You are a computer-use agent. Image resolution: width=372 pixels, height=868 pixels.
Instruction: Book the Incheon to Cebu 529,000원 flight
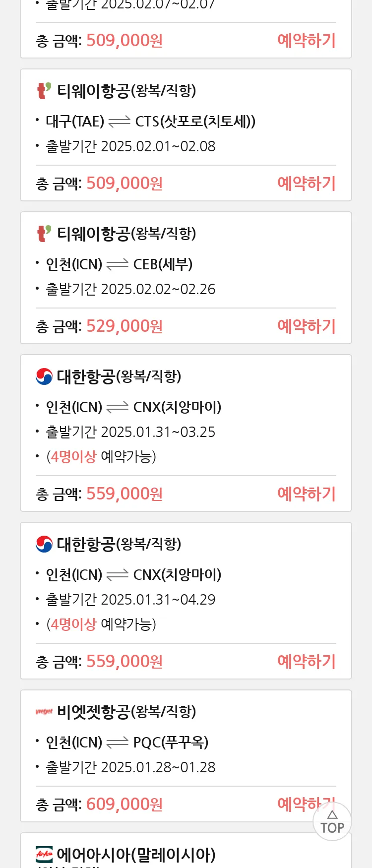coord(307,326)
